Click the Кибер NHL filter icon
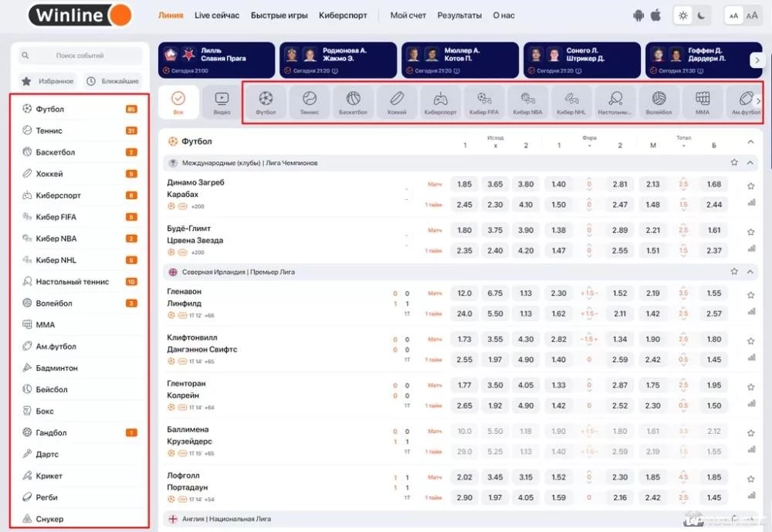The height and width of the screenshot is (532, 772). 571,102
